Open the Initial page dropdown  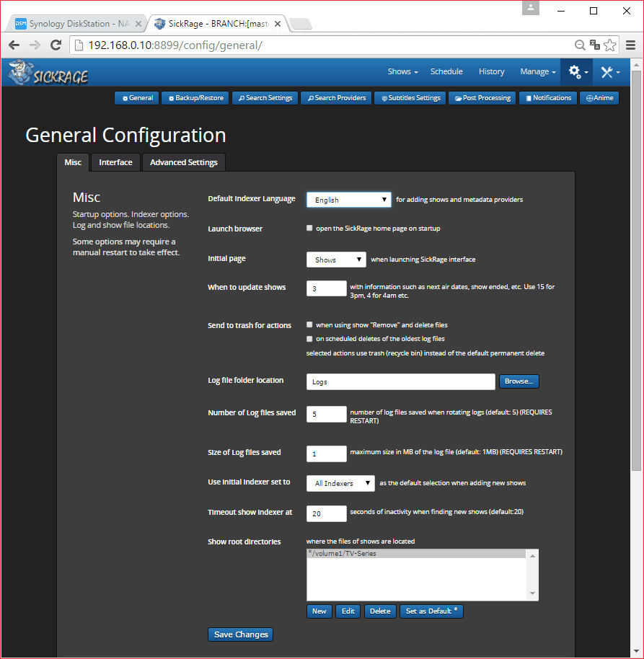tap(336, 260)
